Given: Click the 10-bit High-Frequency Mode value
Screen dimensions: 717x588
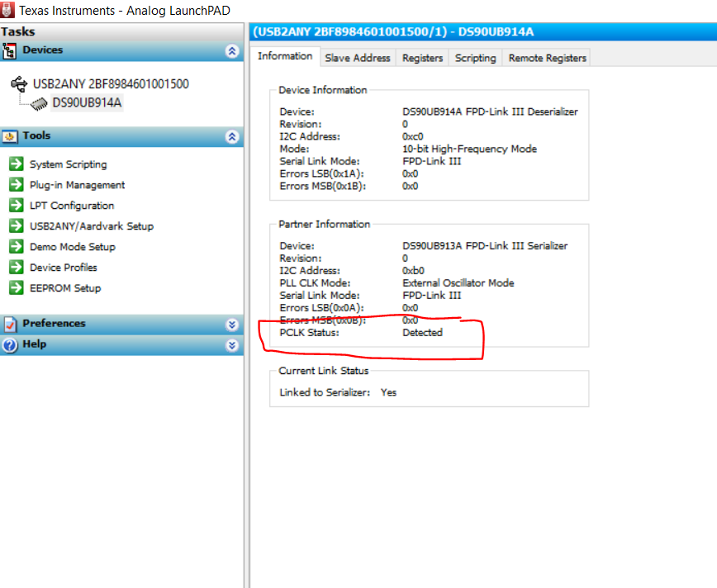Looking at the screenshot, I should click(469, 149).
